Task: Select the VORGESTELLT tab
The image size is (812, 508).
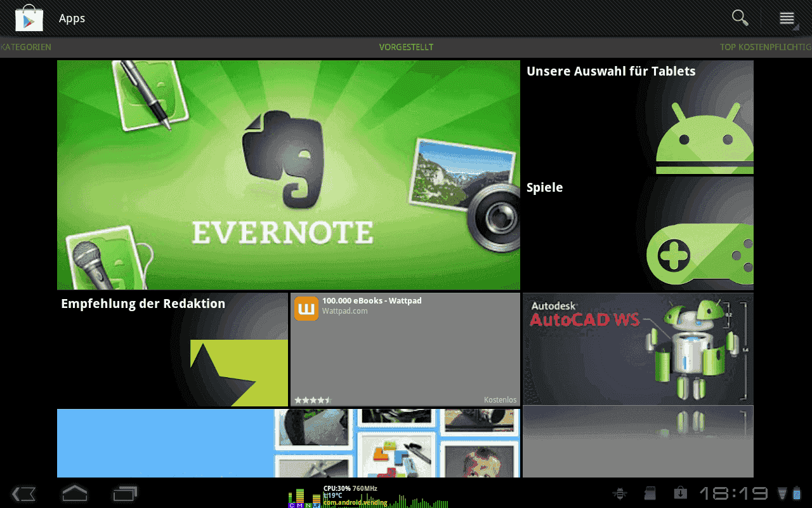Action: coord(406,47)
